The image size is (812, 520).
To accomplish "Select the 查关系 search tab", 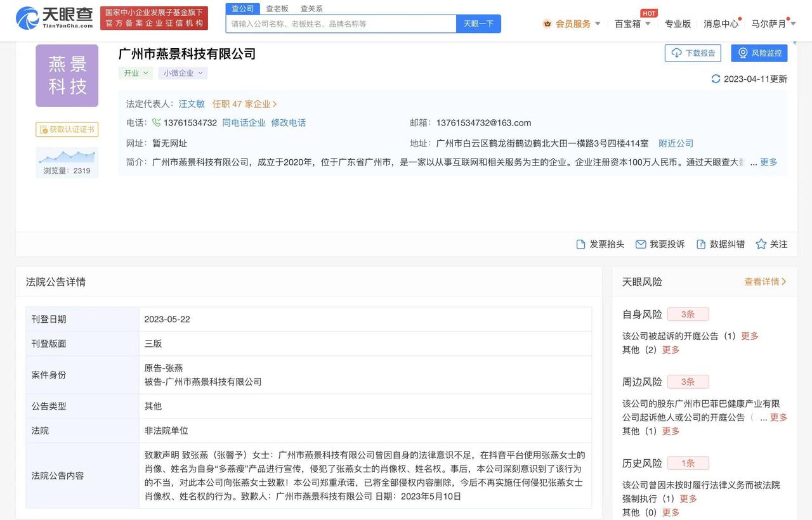I will coord(311,9).
